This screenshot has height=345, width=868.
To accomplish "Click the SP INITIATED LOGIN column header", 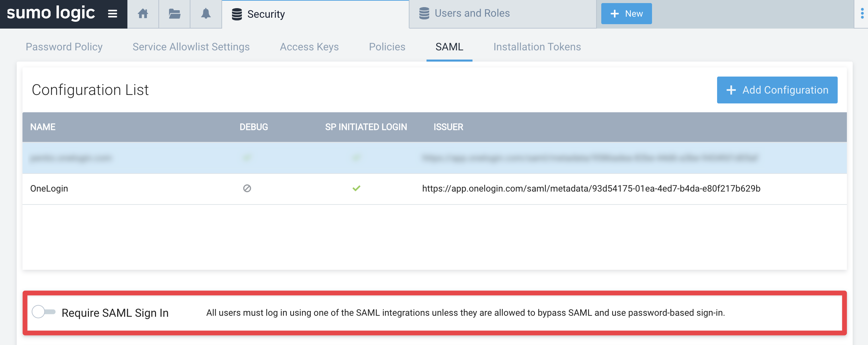I will click(366, 127).
